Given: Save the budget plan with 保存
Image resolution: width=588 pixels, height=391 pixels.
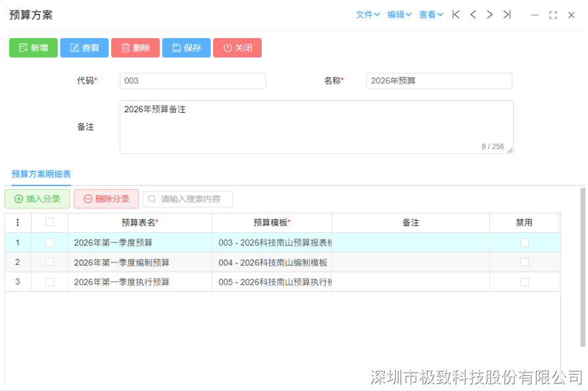Looking at the screenshot, I should click(x=186, y=47).
